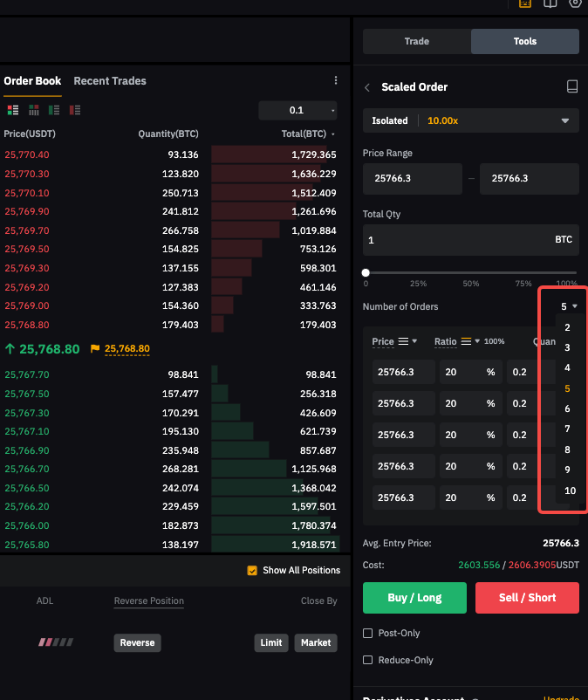Click the quantity slider handle at 0%

coord(366,273)
